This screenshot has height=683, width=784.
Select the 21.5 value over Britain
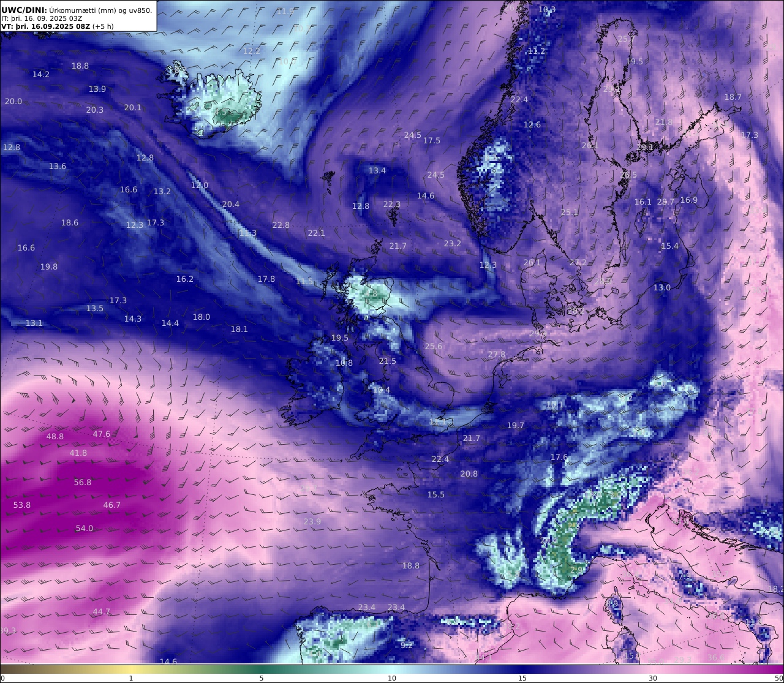click(388, 361)
